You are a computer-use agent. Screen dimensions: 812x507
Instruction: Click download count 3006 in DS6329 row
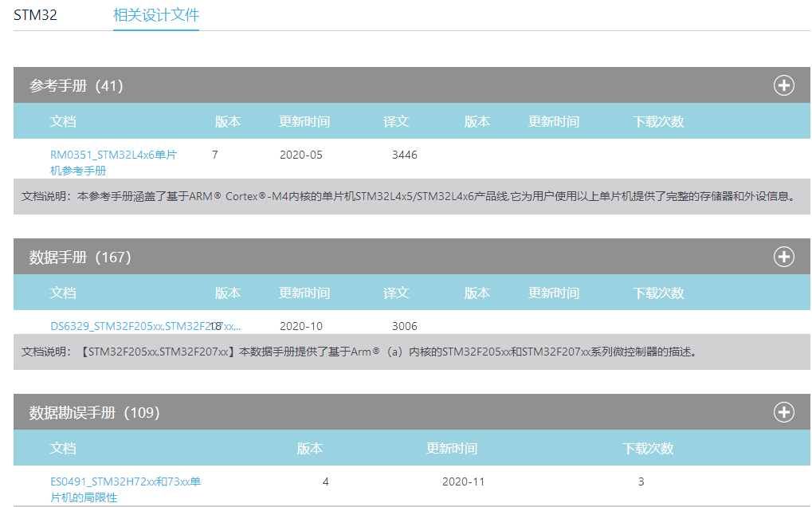[x=405, y=326]
